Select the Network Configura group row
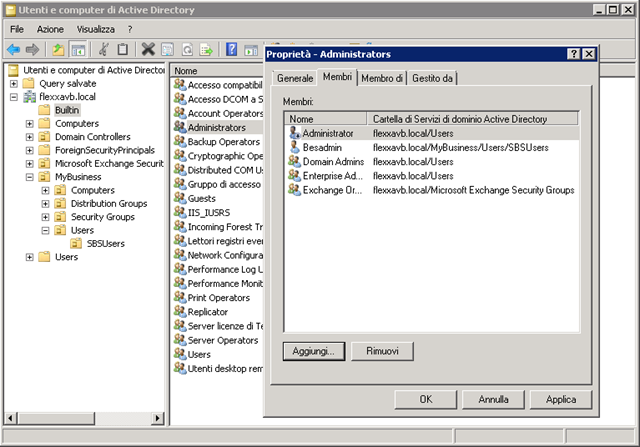The height and width of the screenshot is (447, 640). (x=218, y=255)
